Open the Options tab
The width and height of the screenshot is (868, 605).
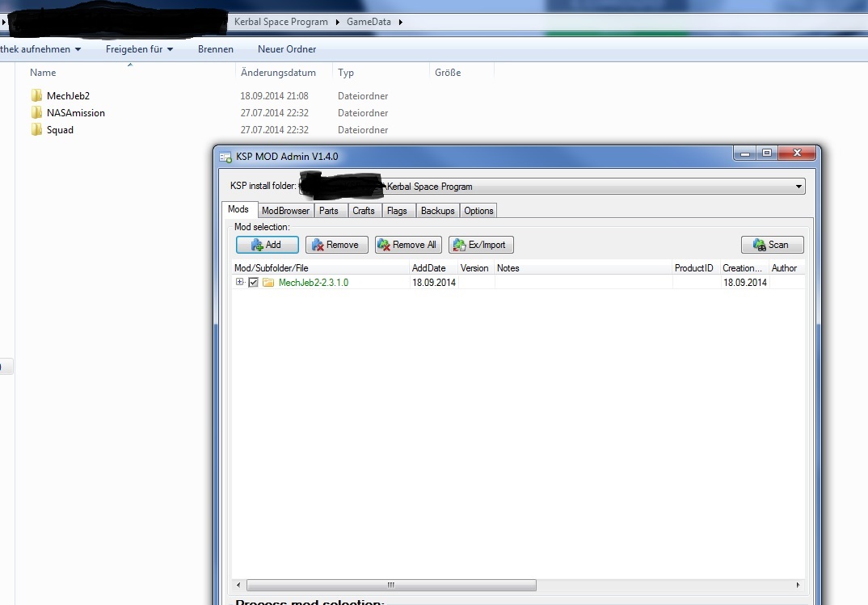coord(478,211)
